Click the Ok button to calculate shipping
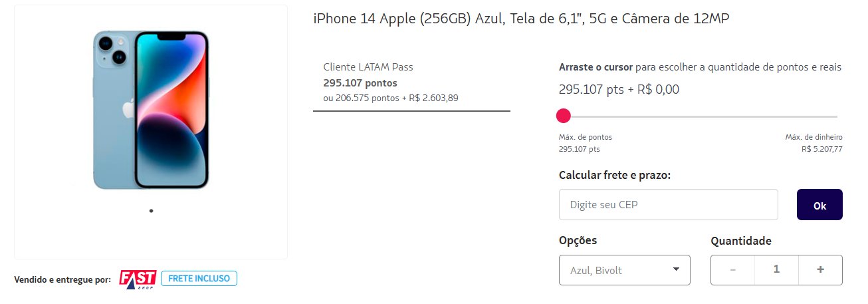This screenshot has width=868, height=304. pos(819,205)
